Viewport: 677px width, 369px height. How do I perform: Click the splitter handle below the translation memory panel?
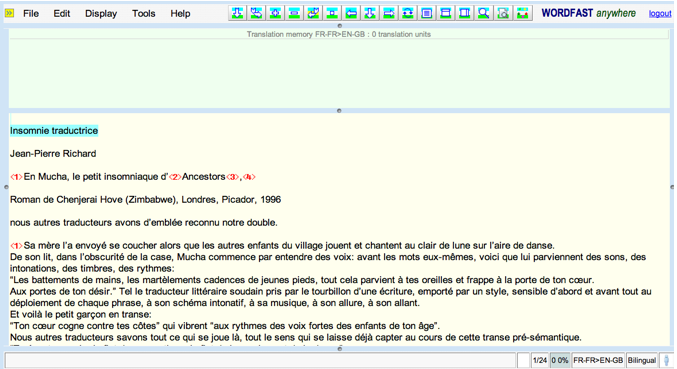click(x=339, y=110)
